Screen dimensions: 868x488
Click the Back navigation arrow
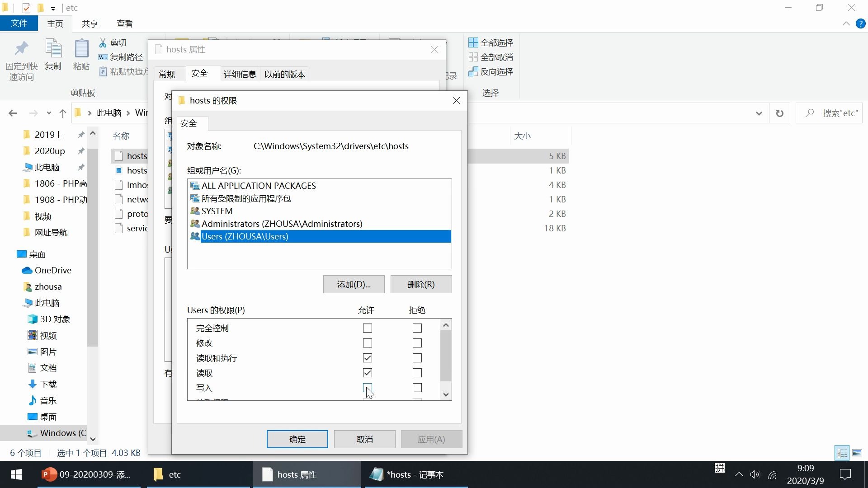pyautogui.click(x=13, y=113)
